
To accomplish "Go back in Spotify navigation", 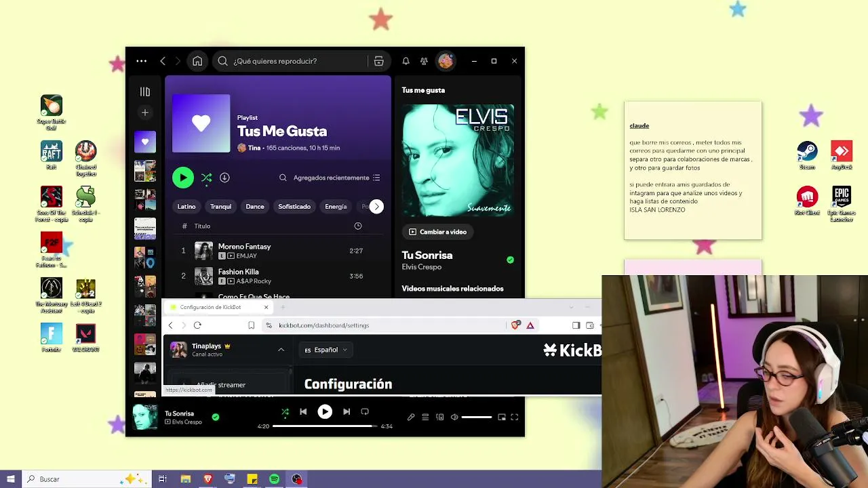I will [163, 61].
